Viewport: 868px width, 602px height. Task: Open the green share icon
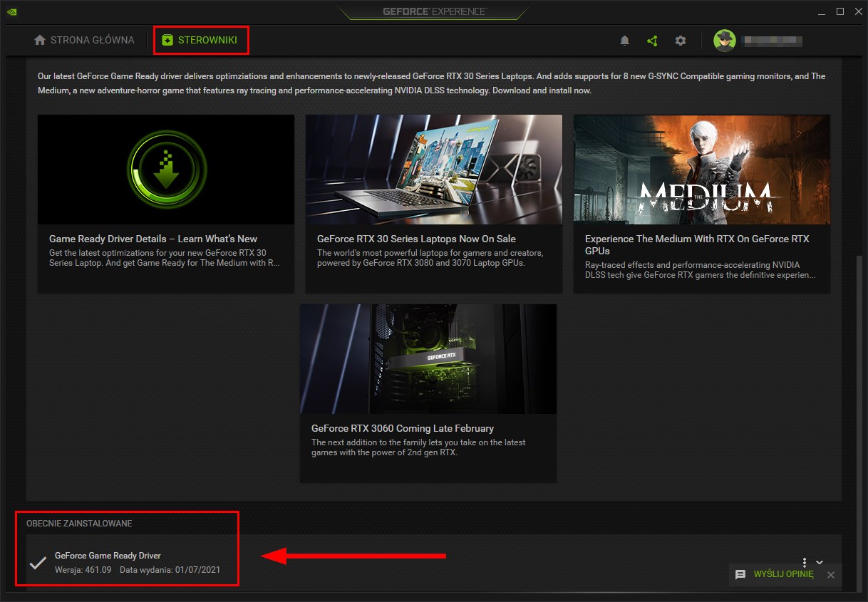coord(652,41)
